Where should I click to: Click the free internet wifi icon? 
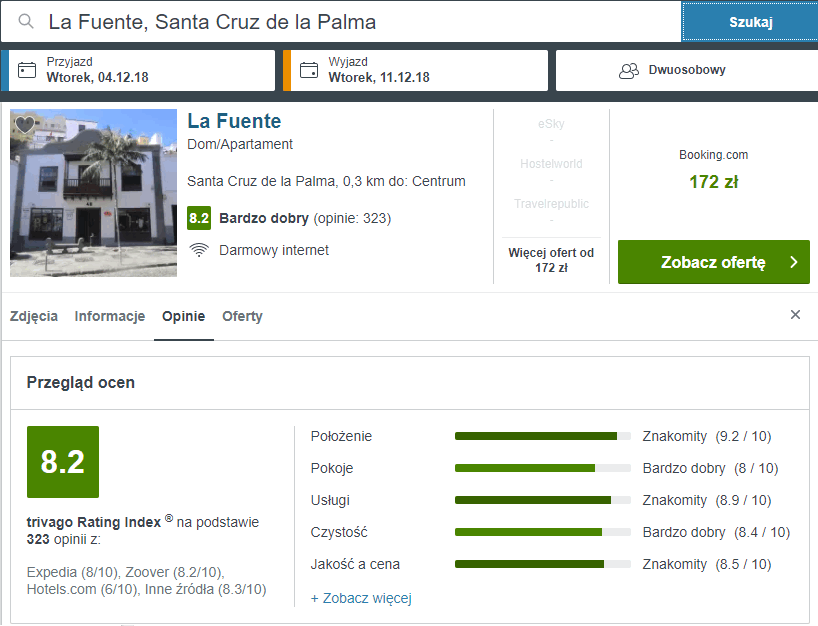pos(199,250)
